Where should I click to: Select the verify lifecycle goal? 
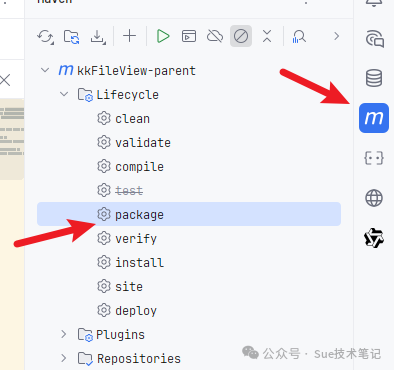tap(136, 239)
